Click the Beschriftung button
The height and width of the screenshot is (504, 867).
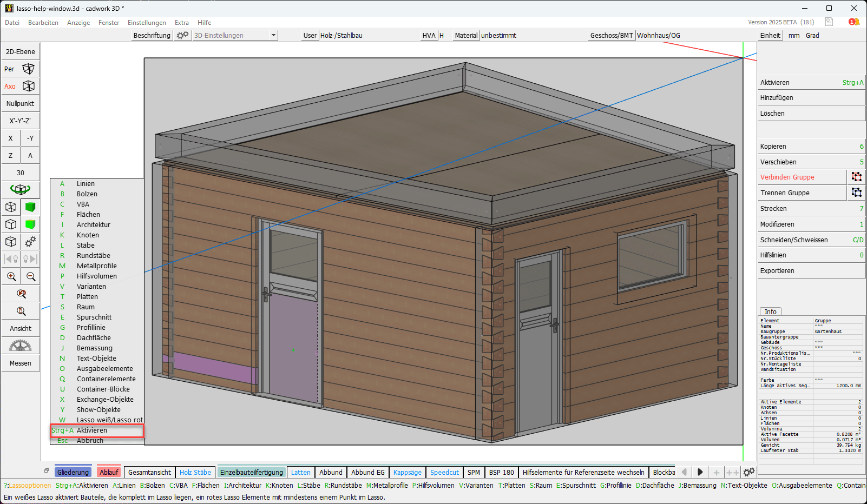(x=152, y=35)
